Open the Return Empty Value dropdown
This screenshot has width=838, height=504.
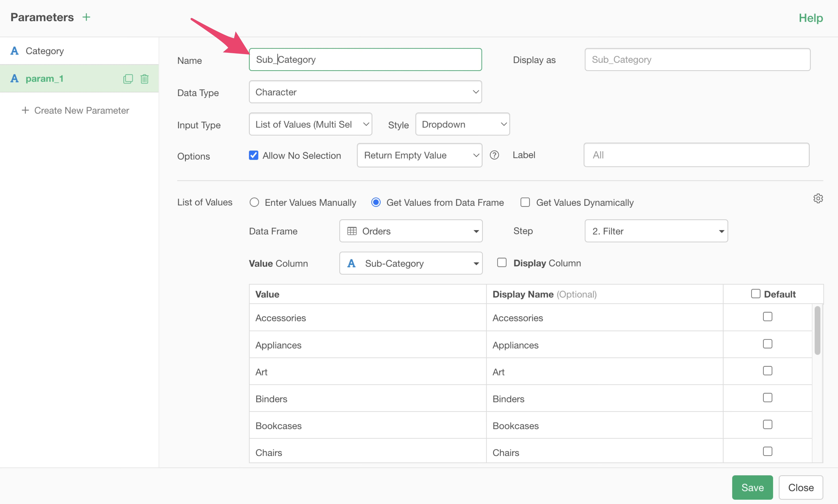[419, 155]
